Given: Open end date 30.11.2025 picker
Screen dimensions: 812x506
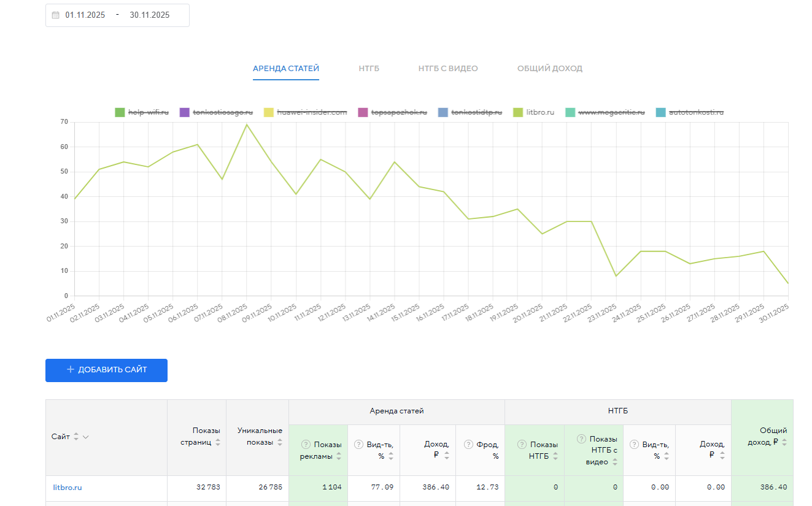Looking at the screenshot, I should point(149,15).
